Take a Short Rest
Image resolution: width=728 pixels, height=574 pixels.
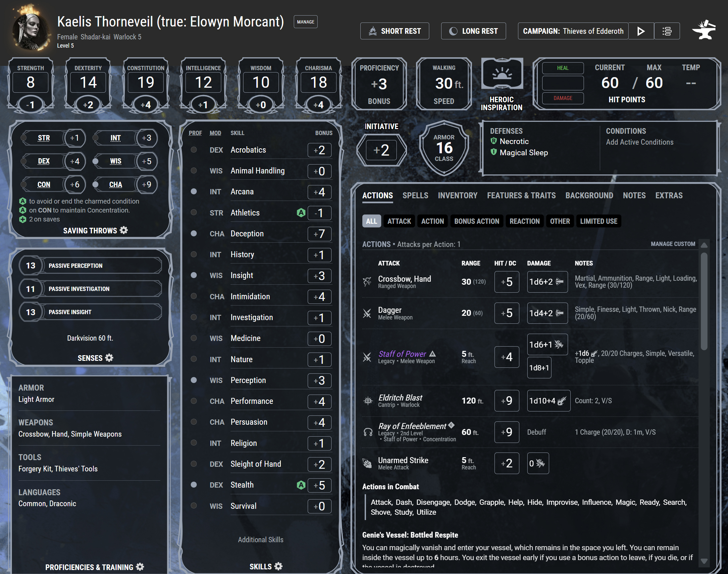click(394, 31)
